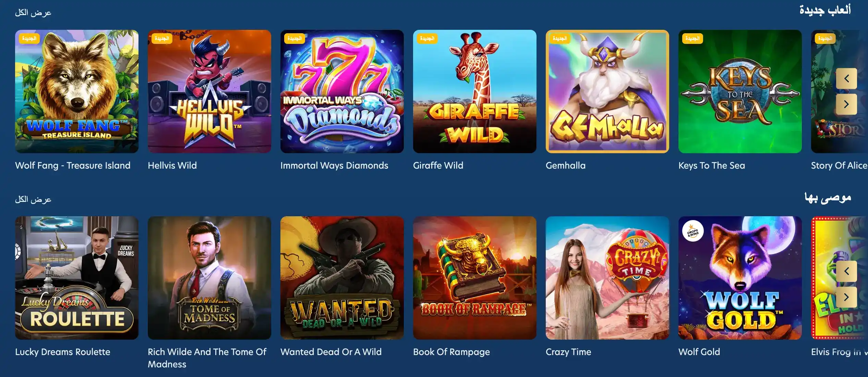Image resolution: width=868 pixels, height=377 pixels.
Task: Click the new badge on the Gemhalla tile
Action: tap(559, 38)
